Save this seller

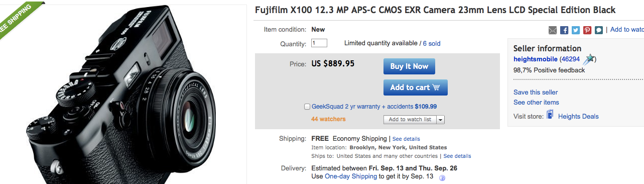pos(536,93)
